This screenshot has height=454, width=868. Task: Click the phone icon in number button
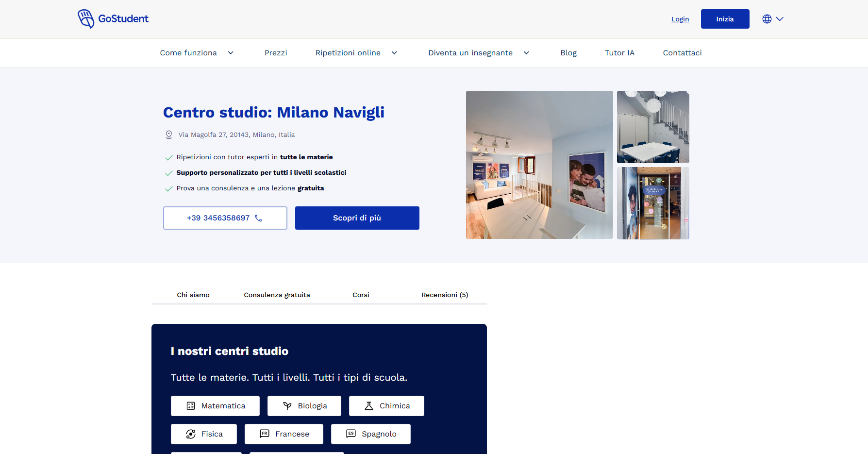pos(258,219)
